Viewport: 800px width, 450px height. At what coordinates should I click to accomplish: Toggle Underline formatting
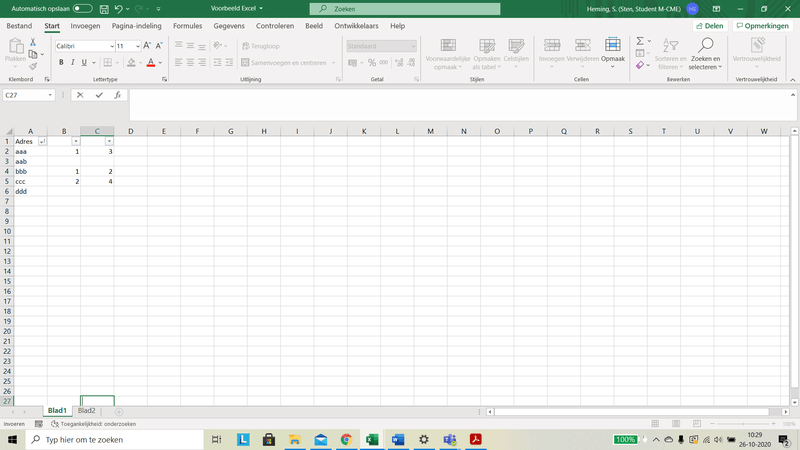click(x=84, y=62)
